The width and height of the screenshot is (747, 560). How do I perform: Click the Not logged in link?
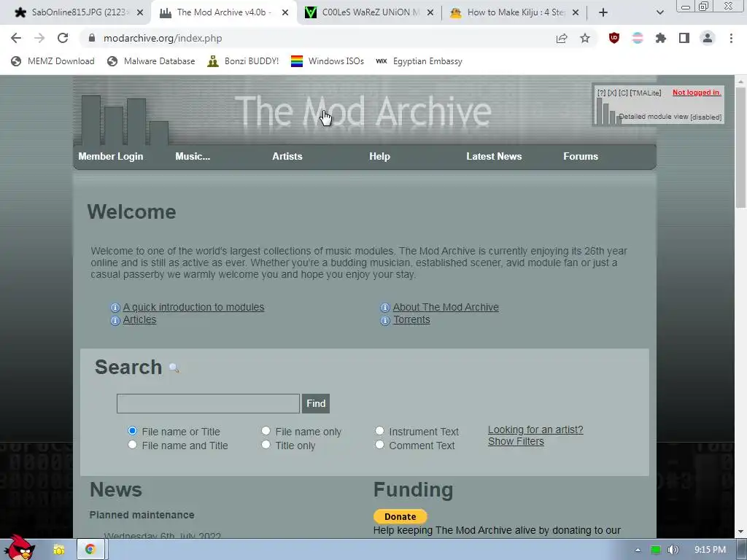point(697,93)
